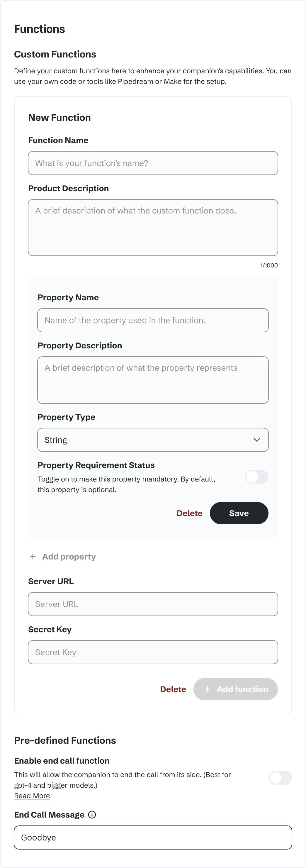The height and width of the screenshot is (868, 306).
Task: Click the info icon beside End Call Message
Action: point(92,814)
